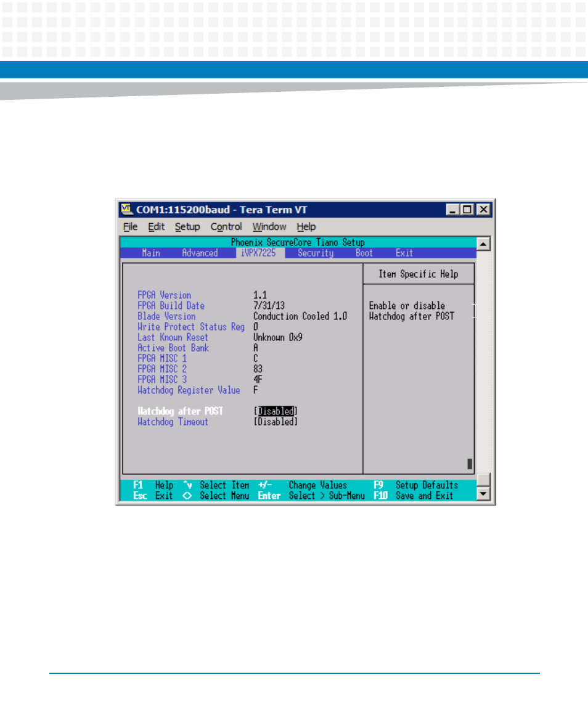Open the File menu
Screen dimensions: 588x706
pos(130,227)
